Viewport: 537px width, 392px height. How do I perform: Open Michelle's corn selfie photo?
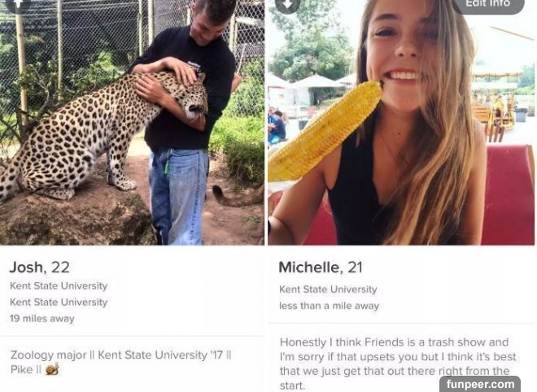point(401,122)
